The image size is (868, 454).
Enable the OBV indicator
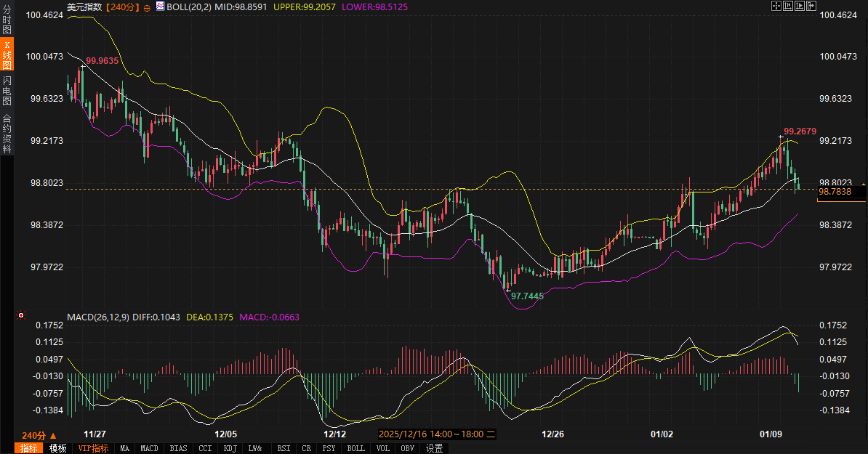point(408,448)
